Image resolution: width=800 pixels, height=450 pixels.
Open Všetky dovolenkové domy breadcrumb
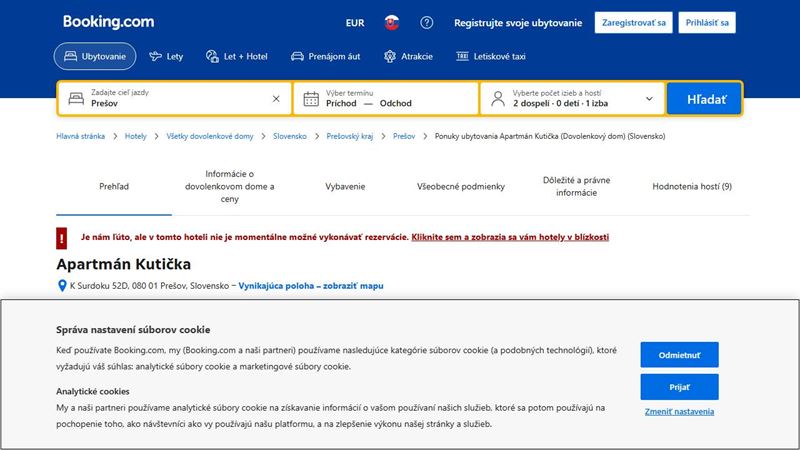coord(210,136)
